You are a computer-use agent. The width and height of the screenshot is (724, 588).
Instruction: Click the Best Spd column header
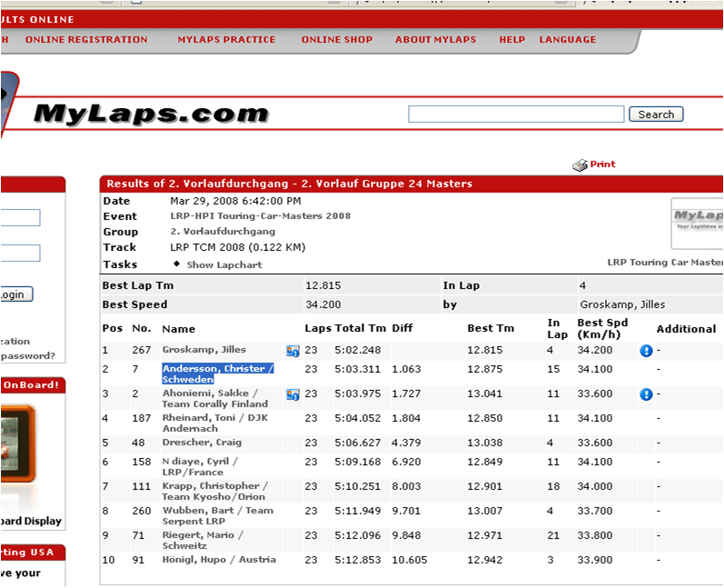(602, 328)
